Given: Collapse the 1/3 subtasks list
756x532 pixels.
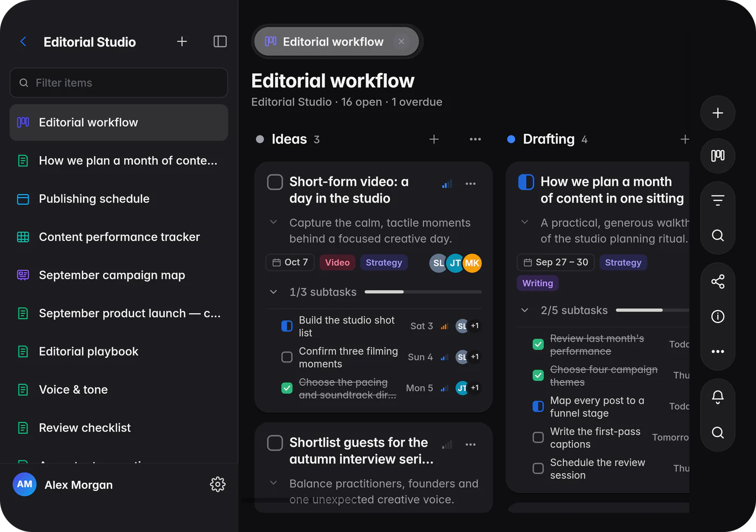Looking at the screenshot, I should (x=273, y=292).
